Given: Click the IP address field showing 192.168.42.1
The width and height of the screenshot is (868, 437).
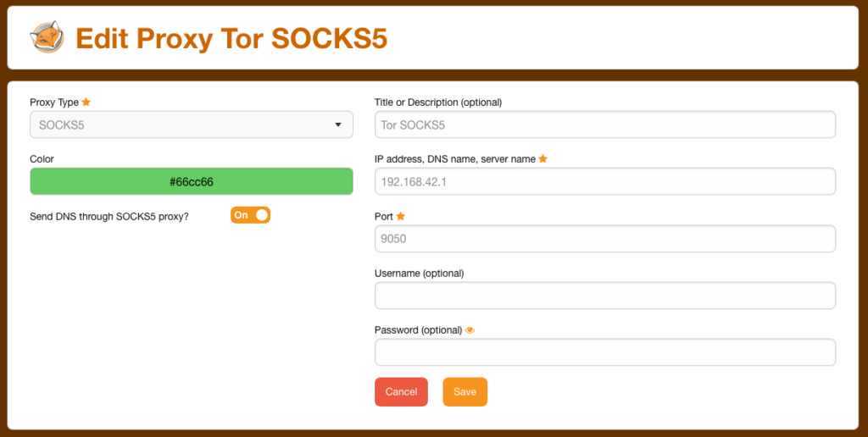Looking at the screenshot, I should coord(605,181).
